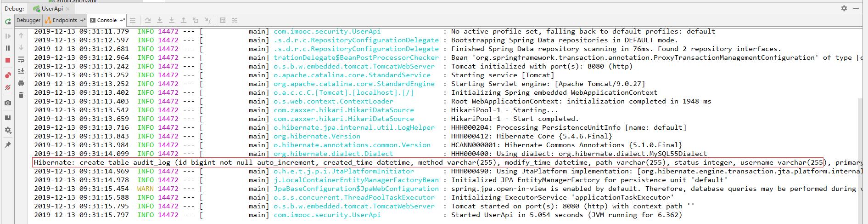
Task: Click 'o.s.web.context.ContextLoader' logger name
Action: (333, 101)
